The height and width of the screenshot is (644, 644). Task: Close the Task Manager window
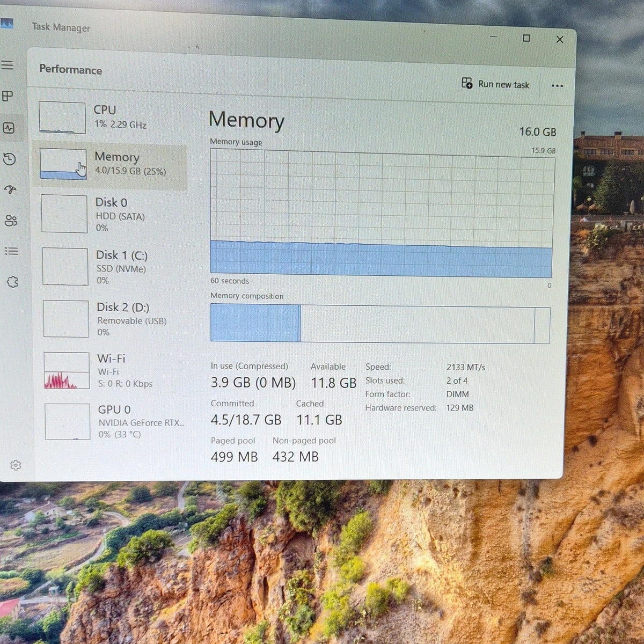[x=560, y=40]
